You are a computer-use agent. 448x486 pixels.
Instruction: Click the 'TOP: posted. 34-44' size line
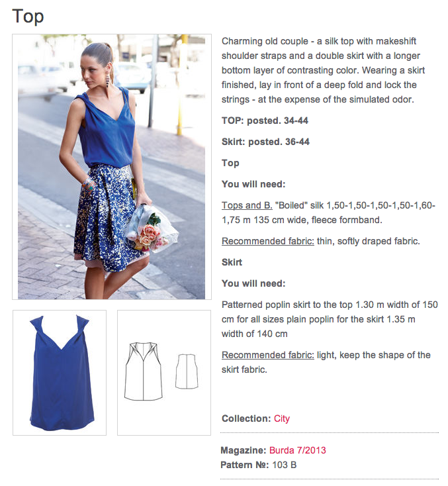pyautogui.click(x=265, y=121)
